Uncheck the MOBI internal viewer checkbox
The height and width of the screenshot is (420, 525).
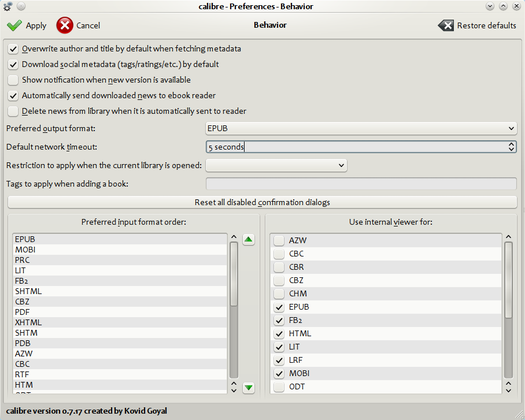279,373
